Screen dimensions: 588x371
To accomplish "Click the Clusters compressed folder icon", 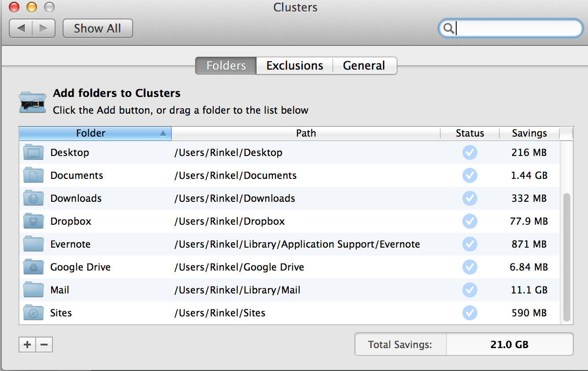I will click(x=33, y=103).
